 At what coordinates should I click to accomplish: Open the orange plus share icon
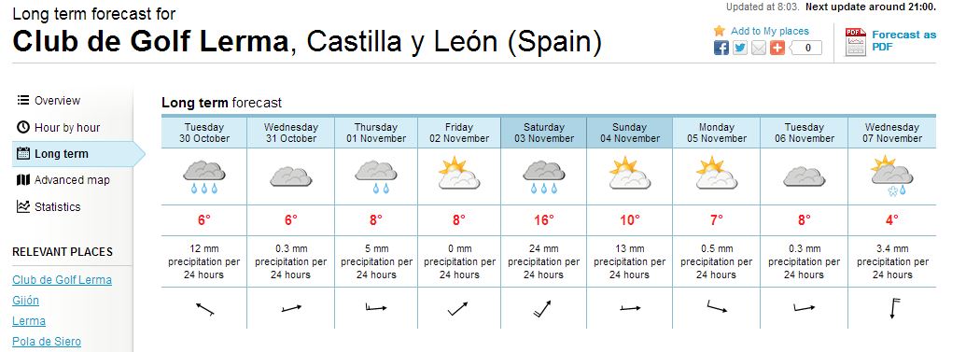(777, 49)
